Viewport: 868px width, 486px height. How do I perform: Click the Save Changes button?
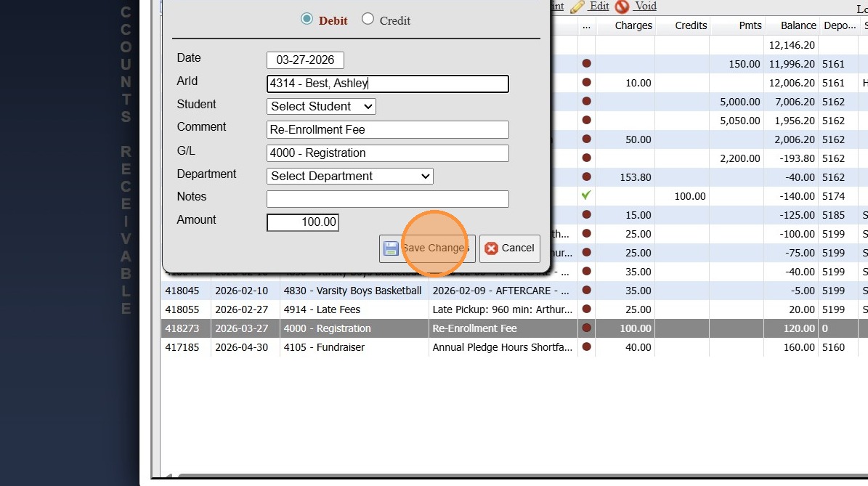click(427, 248)
